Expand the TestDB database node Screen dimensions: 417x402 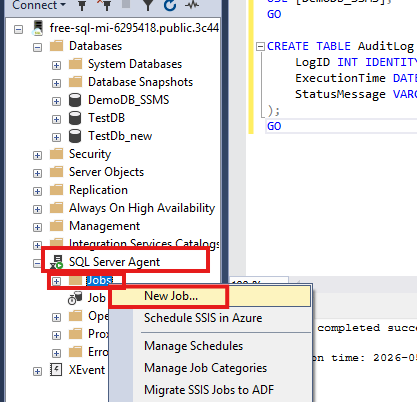(x=56, y=119)
